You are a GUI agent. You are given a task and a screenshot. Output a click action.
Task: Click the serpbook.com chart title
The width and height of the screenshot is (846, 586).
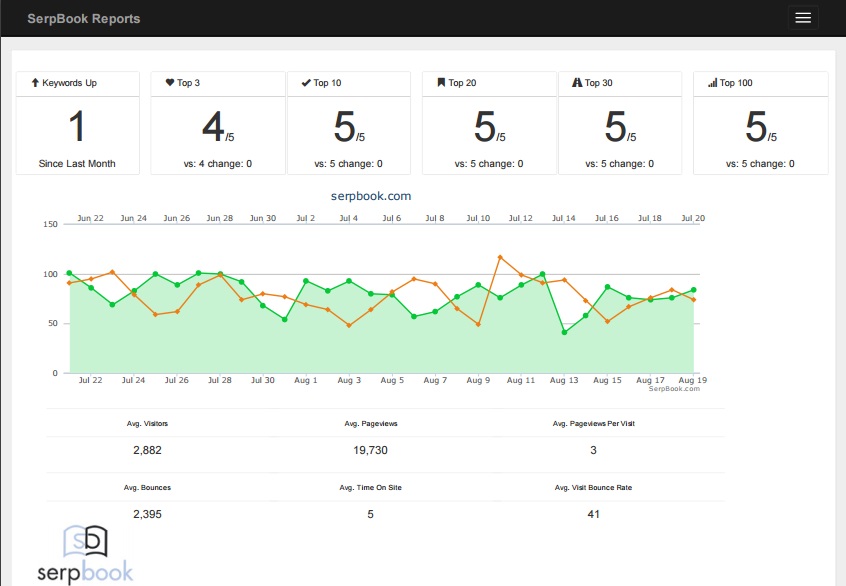pyautogui.click(x=371, y=196)
